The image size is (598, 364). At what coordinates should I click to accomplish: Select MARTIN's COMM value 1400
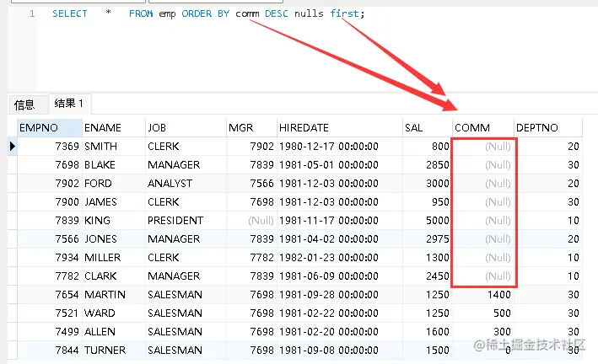[x=483, y=295]
